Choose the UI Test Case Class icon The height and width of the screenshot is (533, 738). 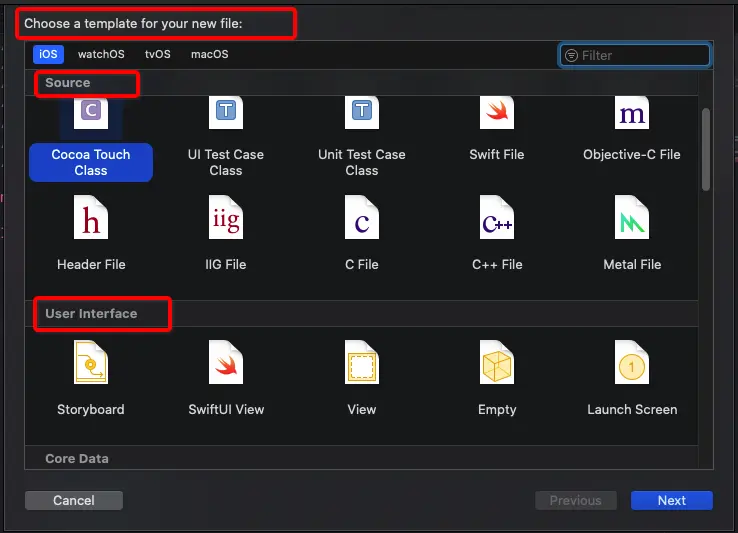226,113
